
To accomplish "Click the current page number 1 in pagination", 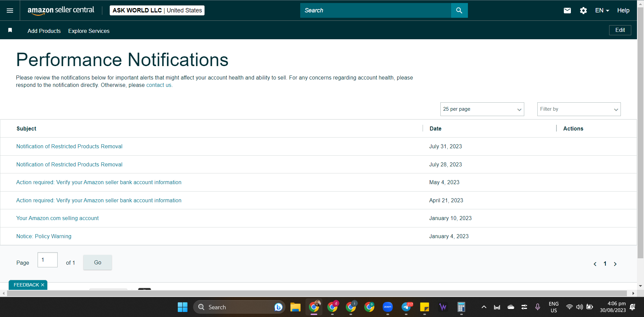I will 605,264.
